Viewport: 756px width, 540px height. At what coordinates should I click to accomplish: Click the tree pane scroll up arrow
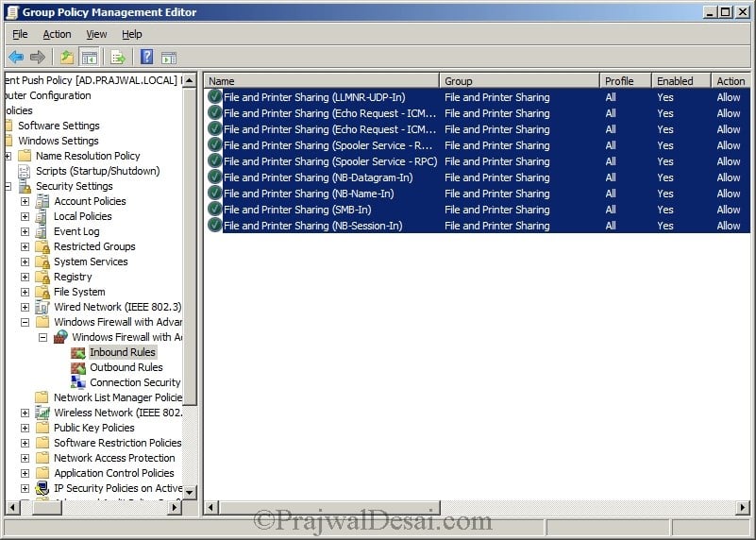coord(190,80)
